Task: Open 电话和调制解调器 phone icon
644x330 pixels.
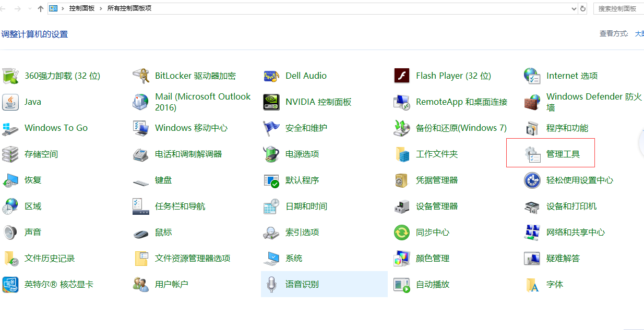Action: 141,154
